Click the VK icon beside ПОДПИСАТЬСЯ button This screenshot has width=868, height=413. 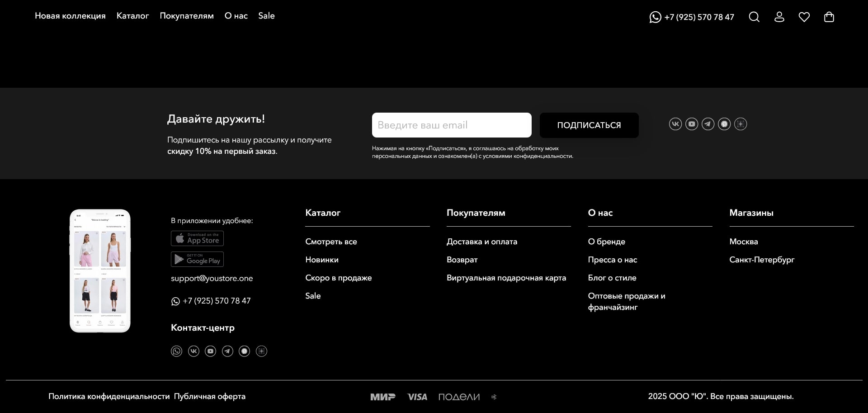[x=675, y=124]
